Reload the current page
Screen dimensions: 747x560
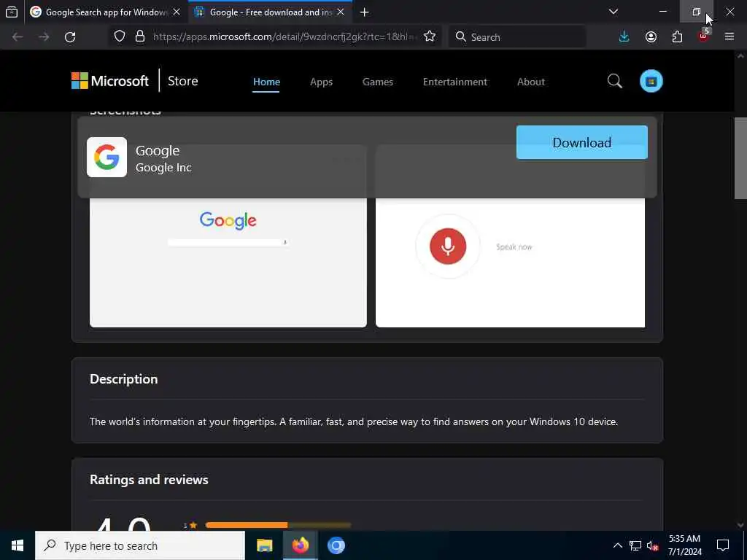pos(70,36)
